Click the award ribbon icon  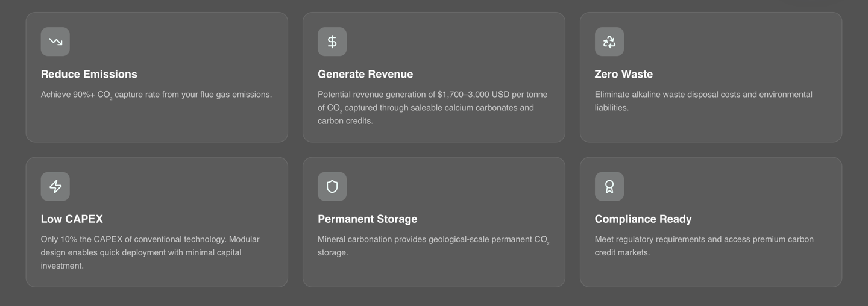pyautogui.click(x=609, y=186)
